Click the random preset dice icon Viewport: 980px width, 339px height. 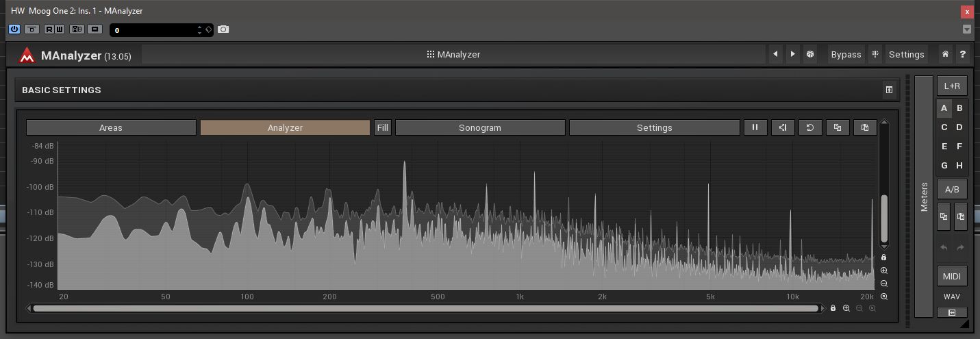point(810,54)
